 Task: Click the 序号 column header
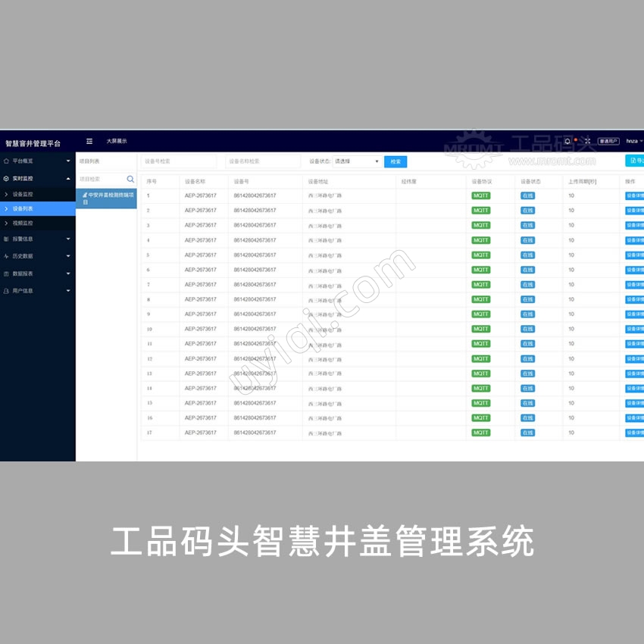point(152,182)
